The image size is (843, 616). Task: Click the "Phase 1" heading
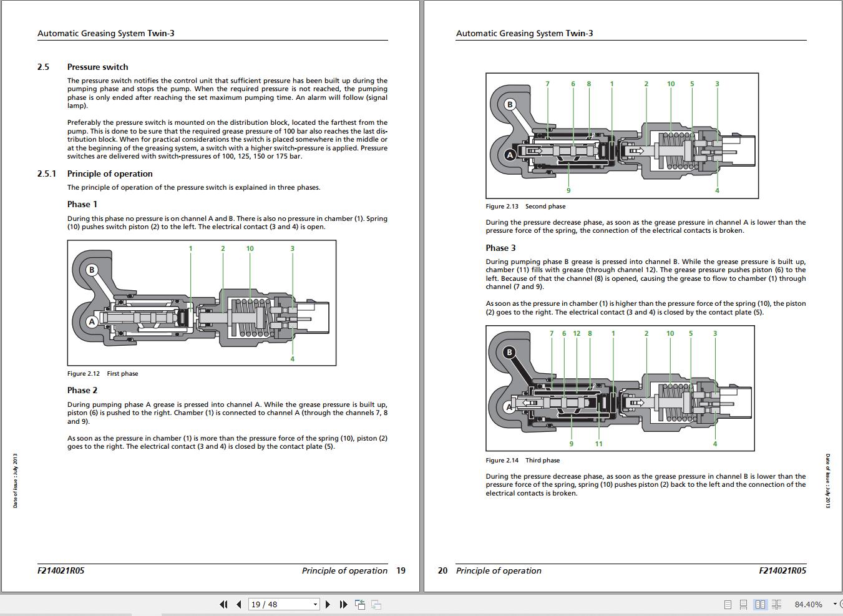(x=82, y=204)
